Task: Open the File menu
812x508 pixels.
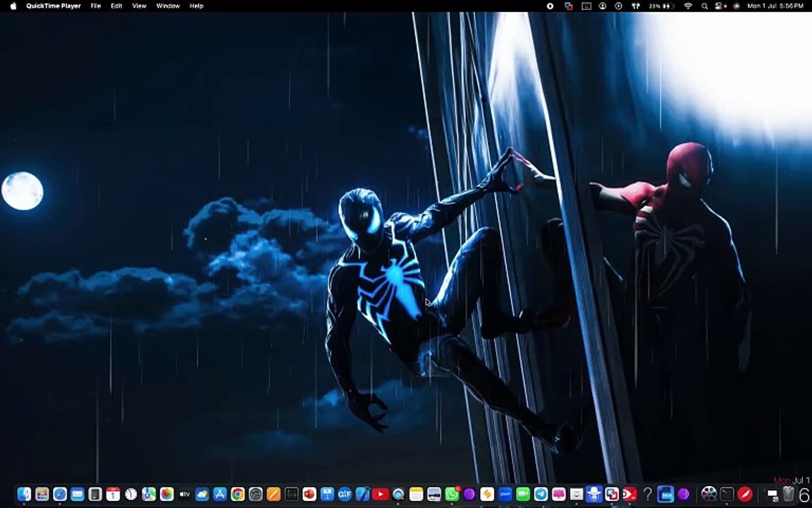Action: coord(96,6)
